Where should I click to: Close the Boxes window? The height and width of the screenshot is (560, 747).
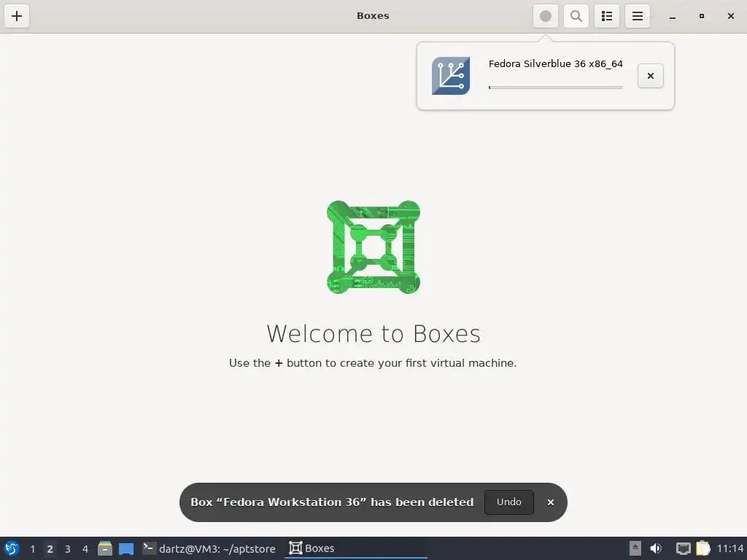[x=731, y=16]
